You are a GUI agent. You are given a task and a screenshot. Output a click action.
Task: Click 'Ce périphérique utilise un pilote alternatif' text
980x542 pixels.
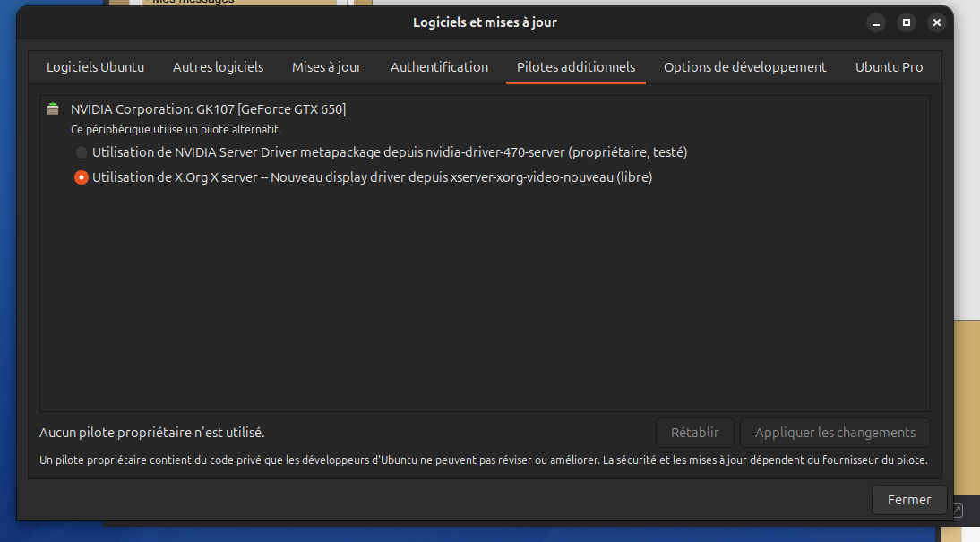point(175,129)
